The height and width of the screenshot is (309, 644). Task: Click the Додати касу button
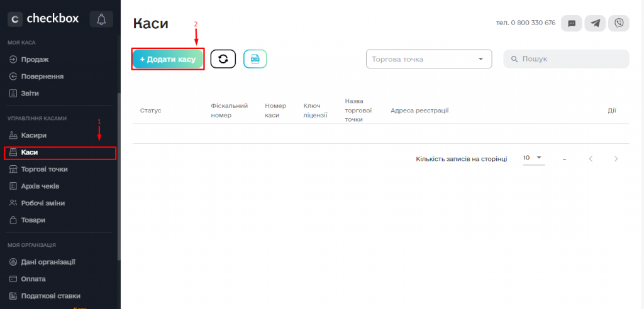coord(167,59)
